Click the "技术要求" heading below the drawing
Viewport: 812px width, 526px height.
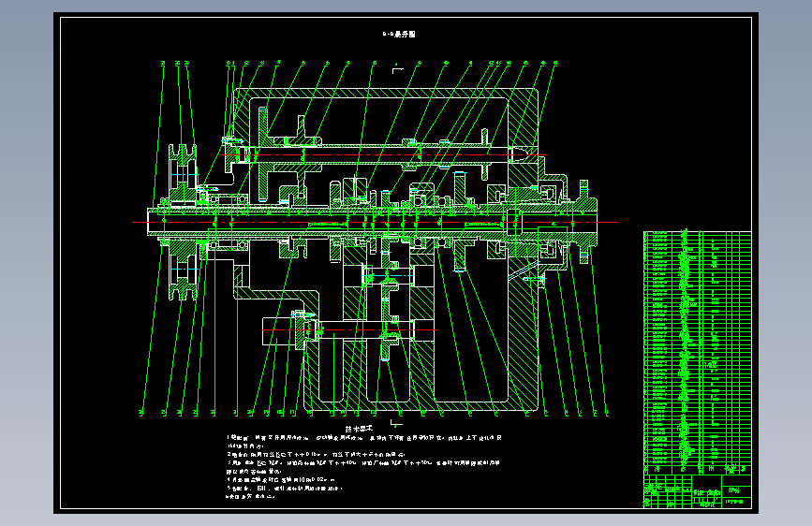[x=359, y=429]
